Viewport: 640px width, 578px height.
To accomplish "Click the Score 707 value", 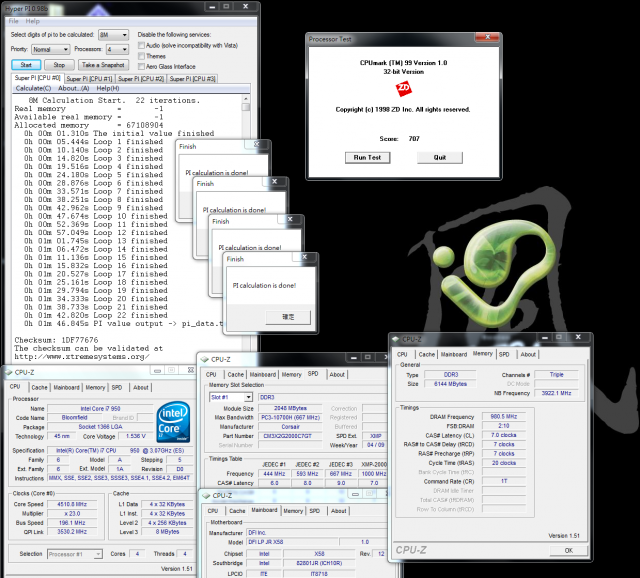I will (x=414, y=139).
